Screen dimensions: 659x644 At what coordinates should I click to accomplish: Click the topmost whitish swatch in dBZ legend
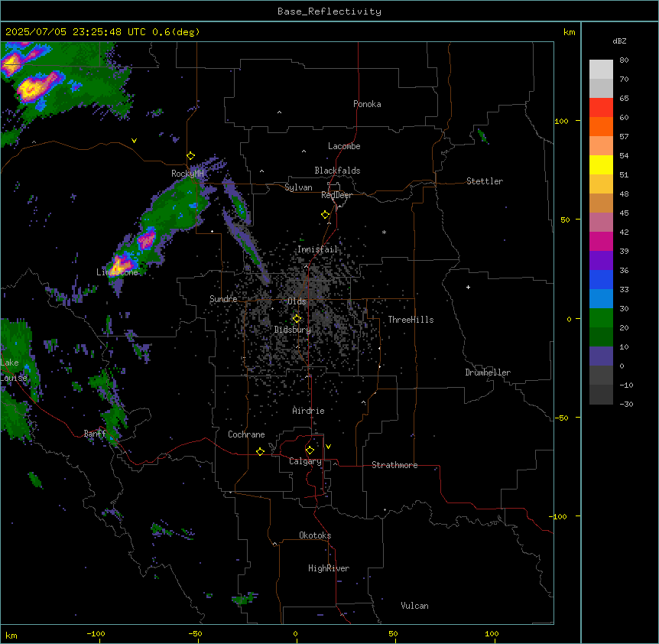pyautogui.click(x=601, y=69)
